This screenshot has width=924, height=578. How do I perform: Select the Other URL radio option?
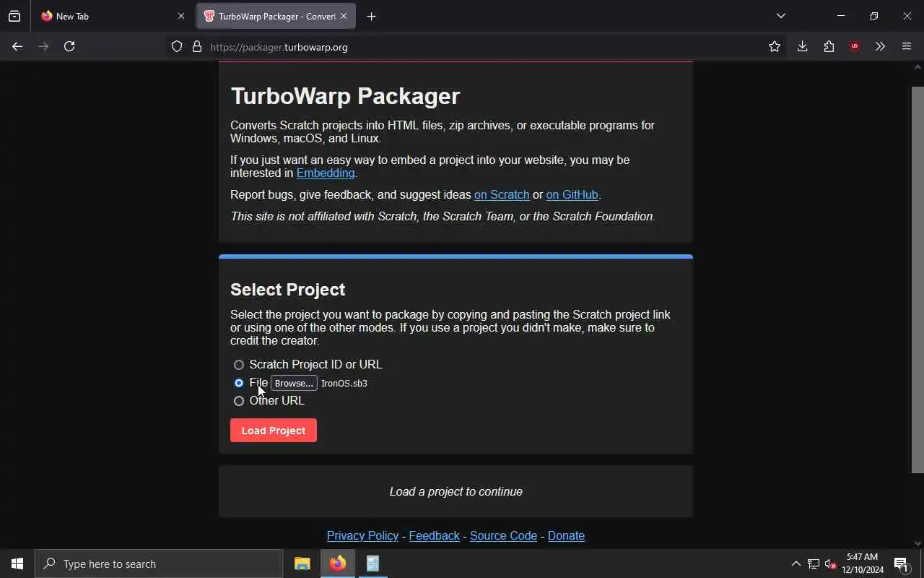point(239,401)
